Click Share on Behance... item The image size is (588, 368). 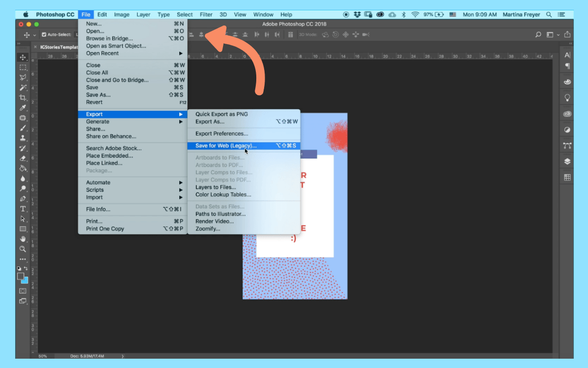pyautogui.click(x=132, y=136)
